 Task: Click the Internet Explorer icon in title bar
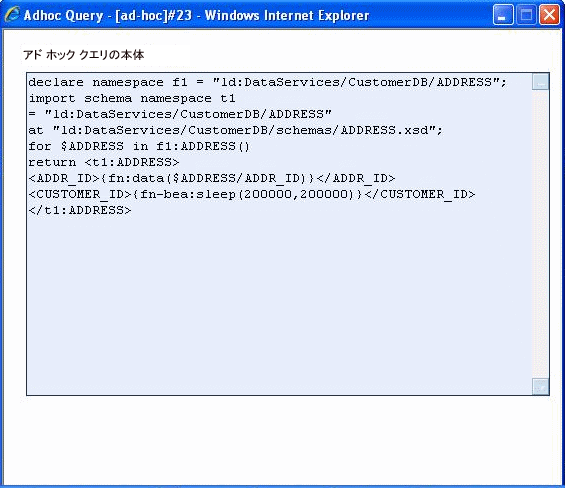tap(11, 15)
